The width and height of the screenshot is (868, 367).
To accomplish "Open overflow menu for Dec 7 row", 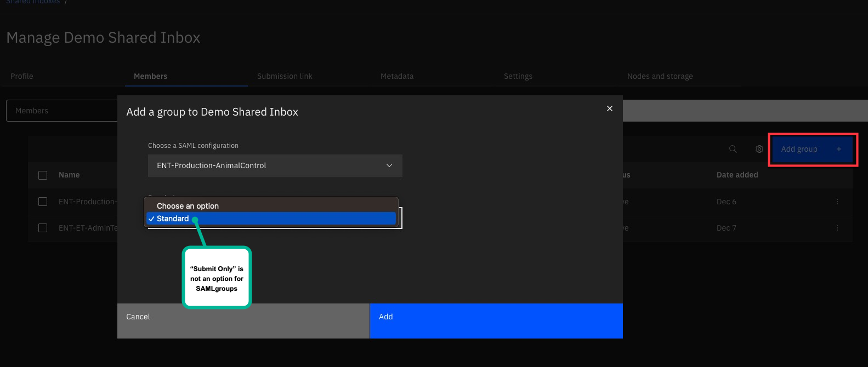I will pyautogui.click(x=837, y=228).
